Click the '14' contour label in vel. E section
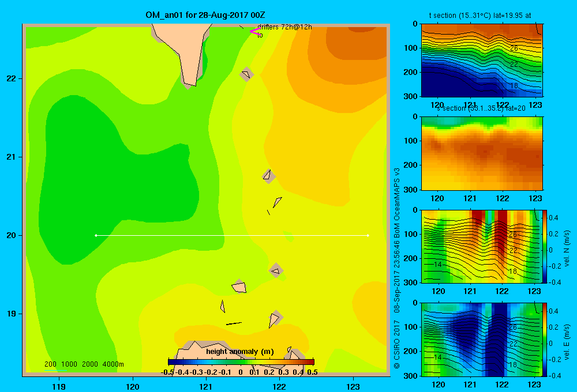 pyautogui.click(x=437, y=357)
